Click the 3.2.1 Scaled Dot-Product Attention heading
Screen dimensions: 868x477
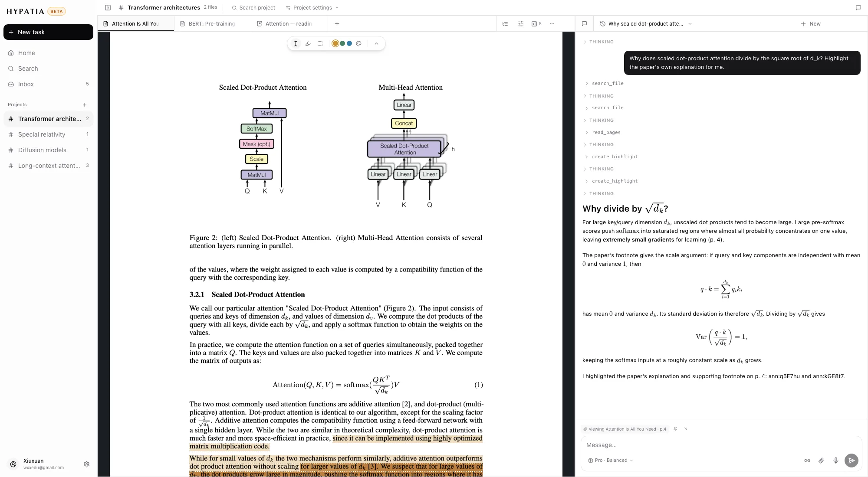pos(247,294)
